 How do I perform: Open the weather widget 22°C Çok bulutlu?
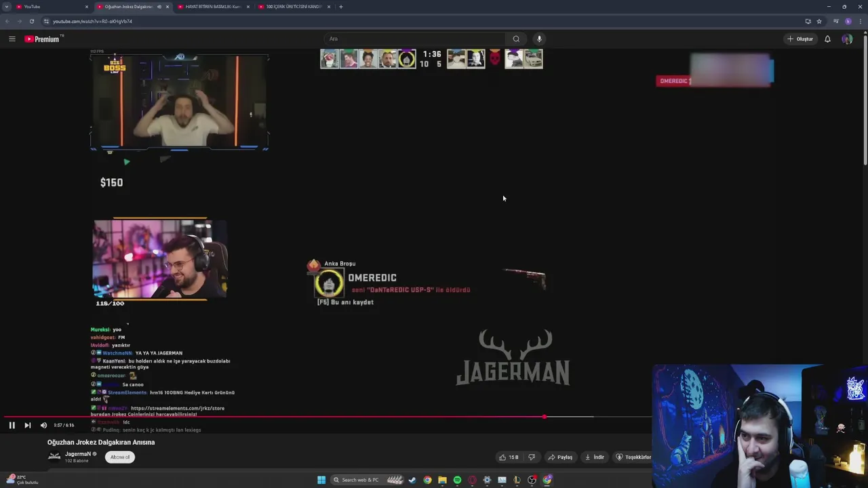(22, 480)
